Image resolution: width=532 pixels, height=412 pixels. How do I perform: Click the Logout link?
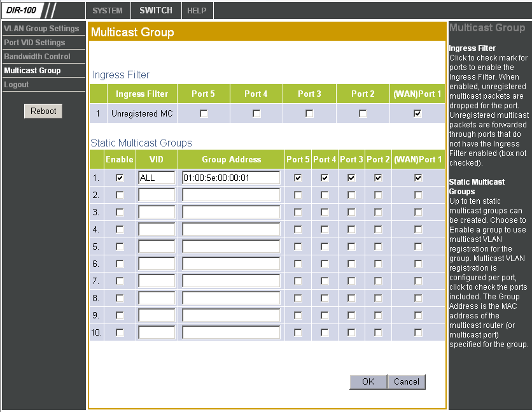tap(17, 85)
